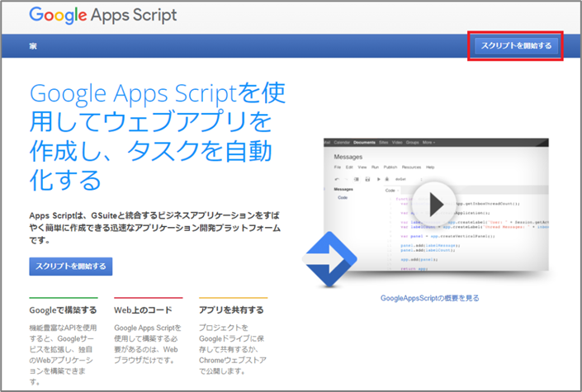Click スクリプトを開始する button in blue header bar
The image size is (582, 392).
click(516, 45)
